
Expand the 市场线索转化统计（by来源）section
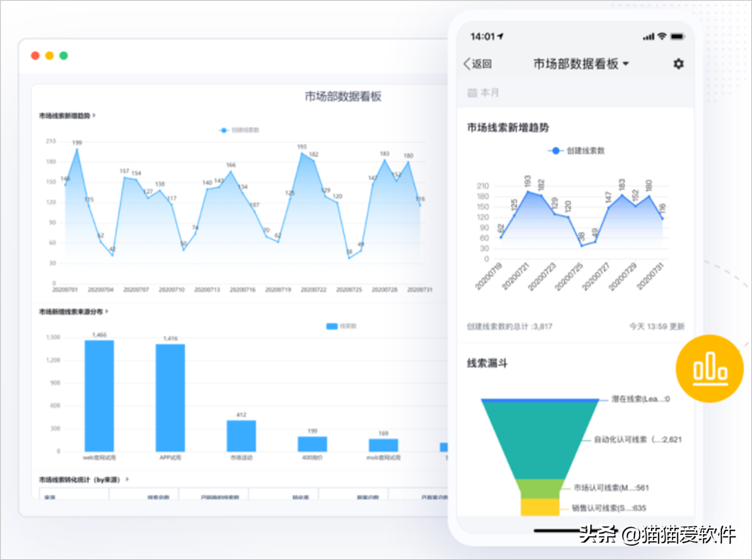pos(127,478)
